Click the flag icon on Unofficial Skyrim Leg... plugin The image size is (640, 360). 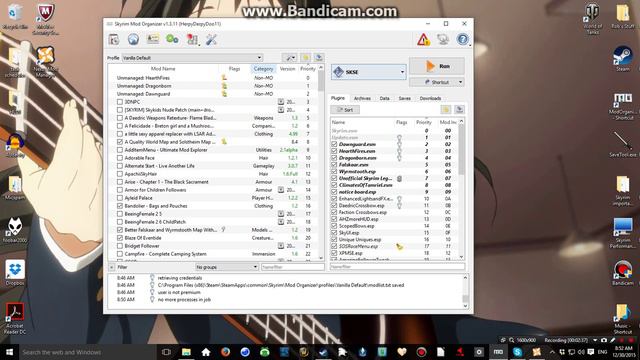click(400, 178)
